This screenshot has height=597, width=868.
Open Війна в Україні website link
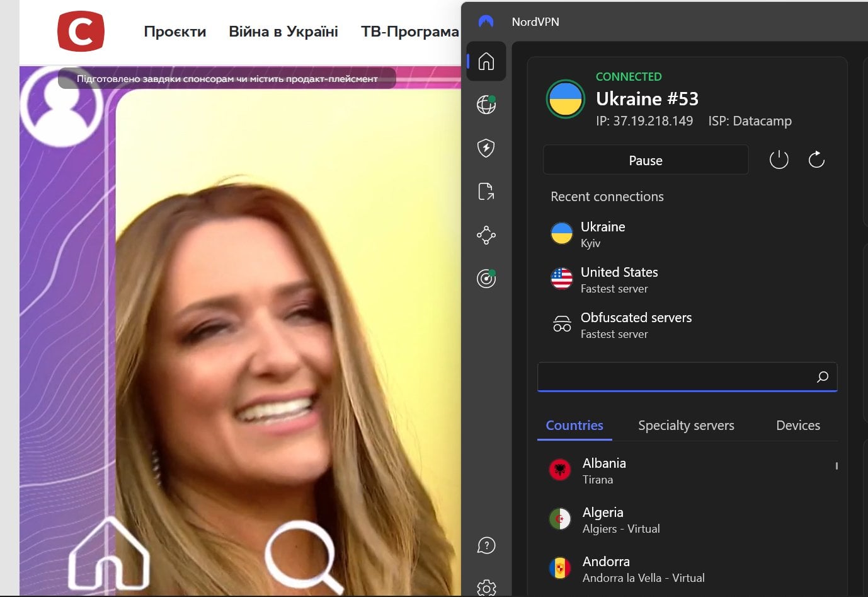283,32
